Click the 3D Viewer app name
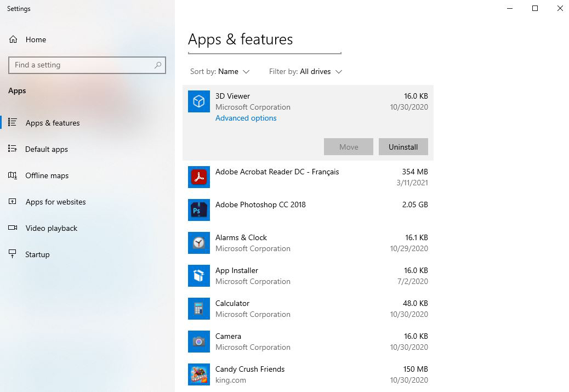The height and width of the screenshot is (392, 569). point(232,96)
